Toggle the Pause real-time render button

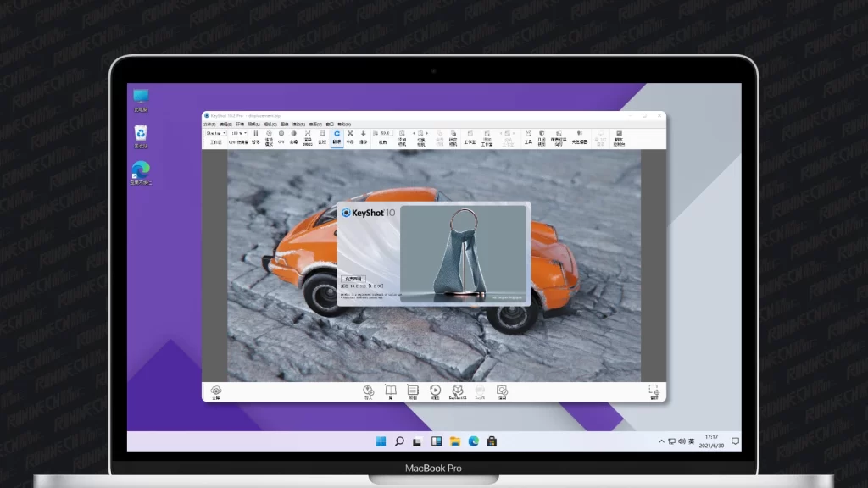point(256,136)
